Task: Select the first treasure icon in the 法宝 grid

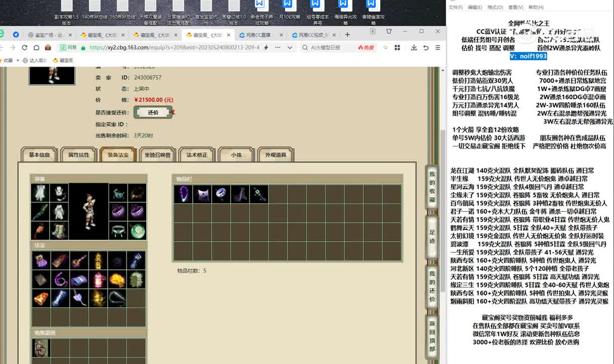Action: (41, 260)
